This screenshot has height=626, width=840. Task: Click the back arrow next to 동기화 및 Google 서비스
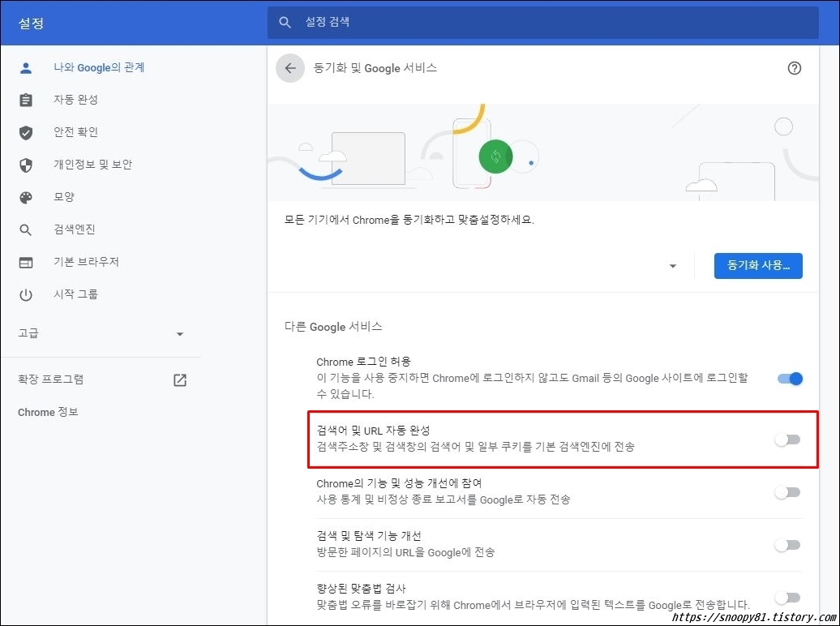click(290, 68)
